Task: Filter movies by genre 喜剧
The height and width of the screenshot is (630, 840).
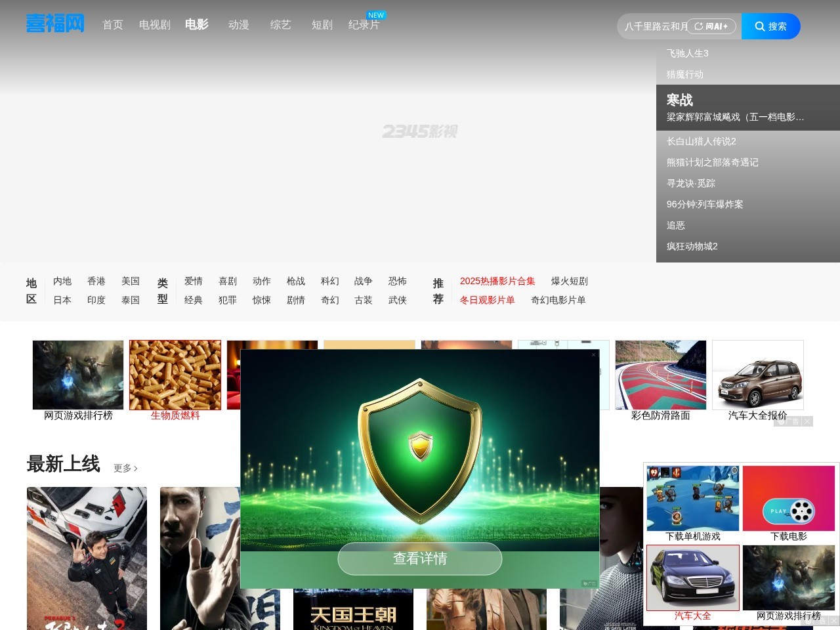Action: click(x=228, y=281)
